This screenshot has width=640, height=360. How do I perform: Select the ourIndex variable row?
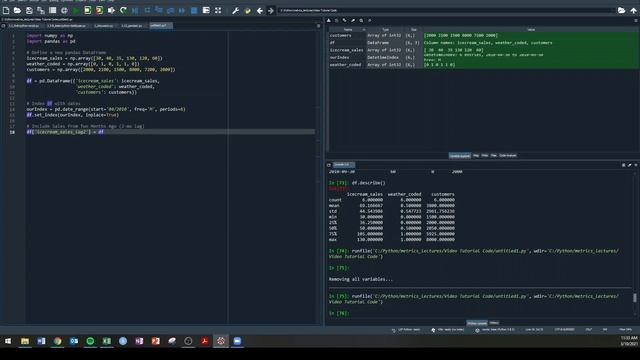pyautogui.click(x=484, y=58)
